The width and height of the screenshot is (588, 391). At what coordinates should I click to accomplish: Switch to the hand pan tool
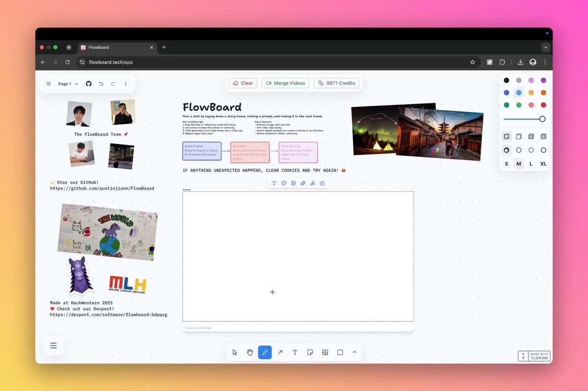click(250, 352)
